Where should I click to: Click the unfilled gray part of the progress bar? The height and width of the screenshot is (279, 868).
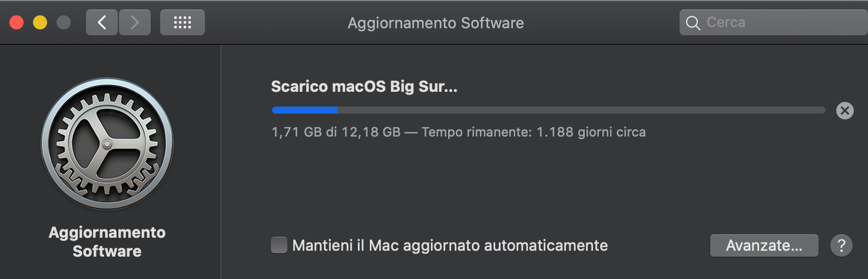pos(580,110)
